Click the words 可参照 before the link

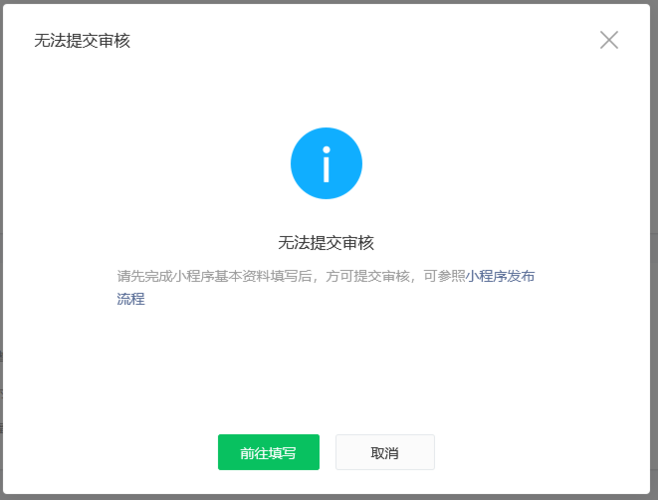444,276
